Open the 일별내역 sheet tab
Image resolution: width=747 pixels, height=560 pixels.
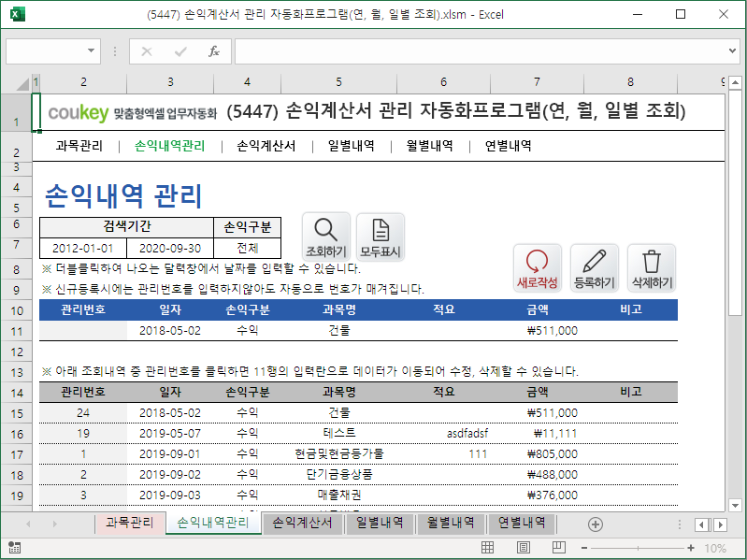(381, 523)
